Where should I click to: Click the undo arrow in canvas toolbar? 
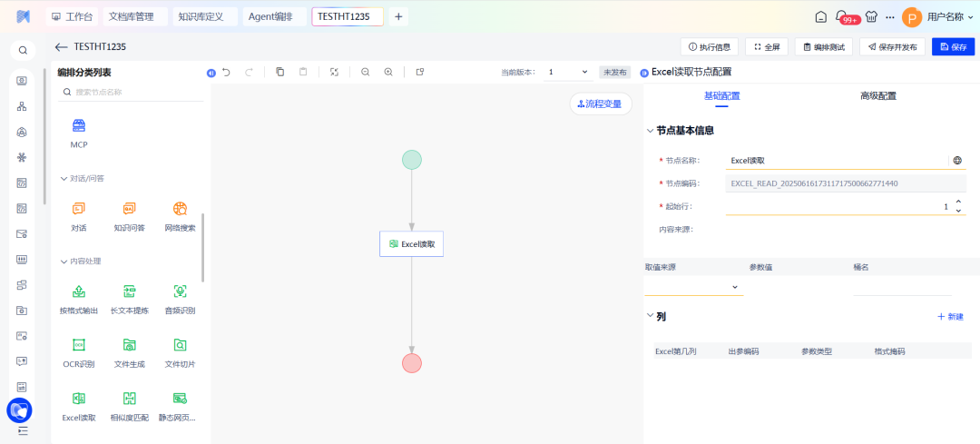click(226, 72)
